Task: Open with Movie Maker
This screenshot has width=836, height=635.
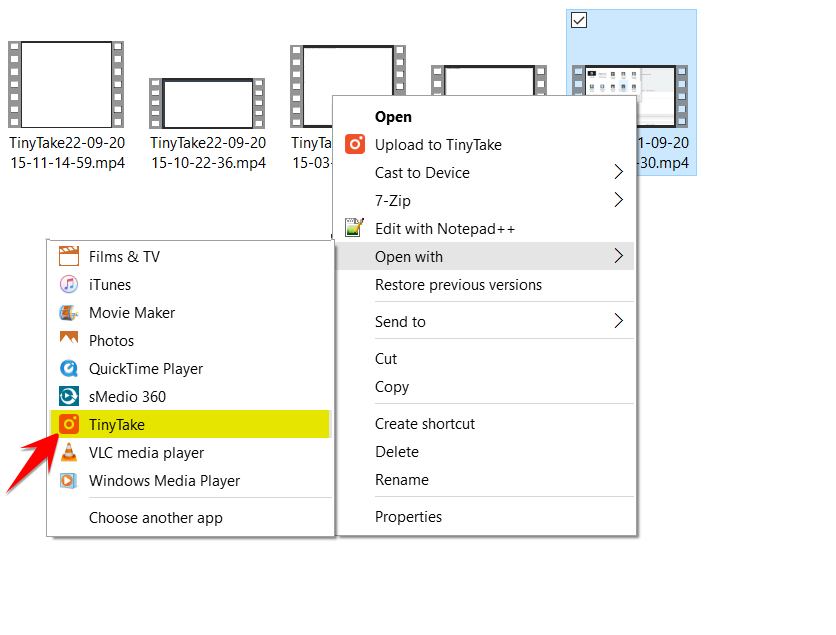Action: tap(190, 312)
